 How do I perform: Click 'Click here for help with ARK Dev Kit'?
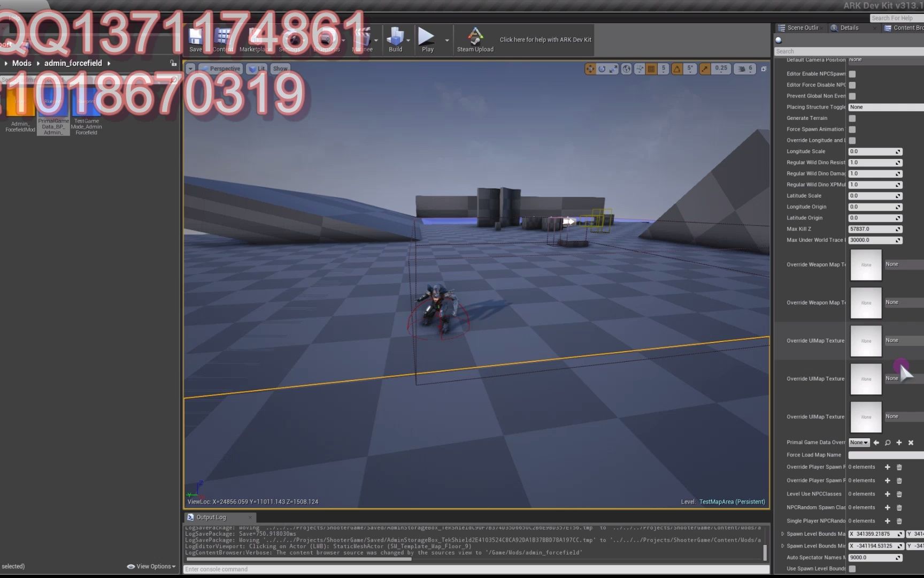[544, 39]
